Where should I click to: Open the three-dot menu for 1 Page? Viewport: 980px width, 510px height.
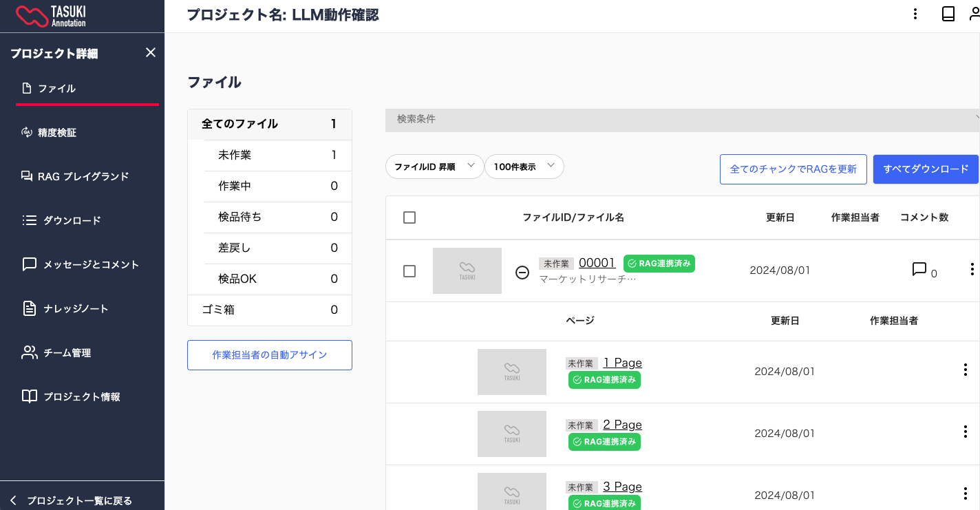(x=965, y=370)
